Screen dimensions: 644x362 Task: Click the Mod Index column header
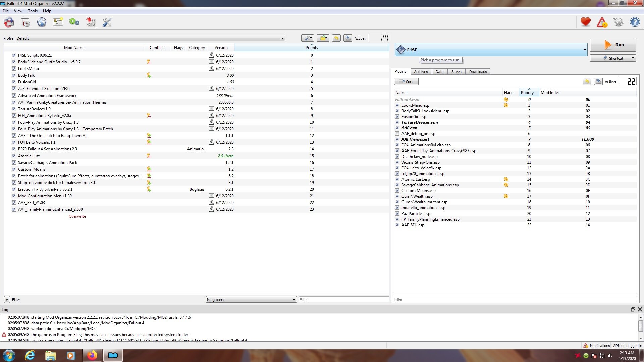(588, 93)
